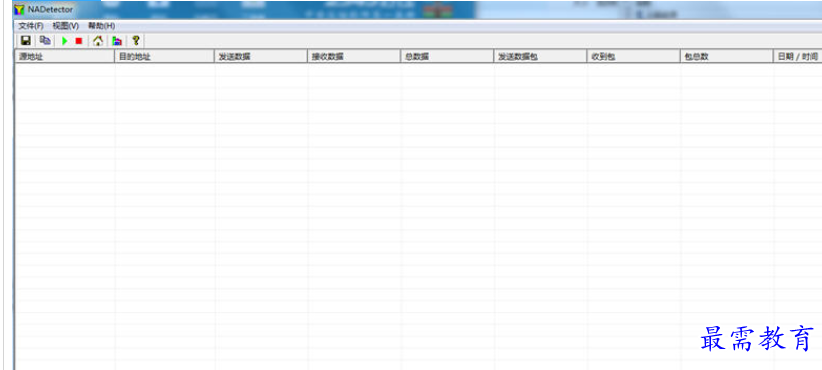Click the 包总数 column header

point(727,57)
